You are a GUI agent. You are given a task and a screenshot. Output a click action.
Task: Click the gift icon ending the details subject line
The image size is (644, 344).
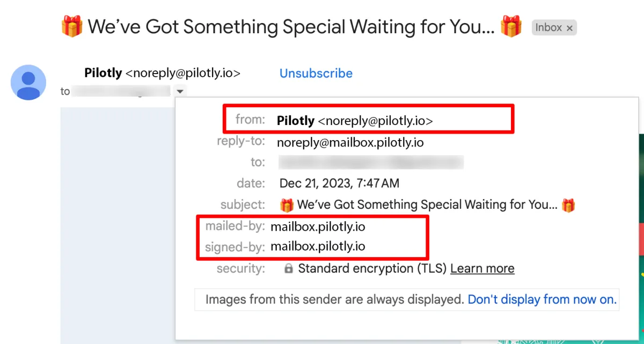pyautogui.click(x=568, y=205)
